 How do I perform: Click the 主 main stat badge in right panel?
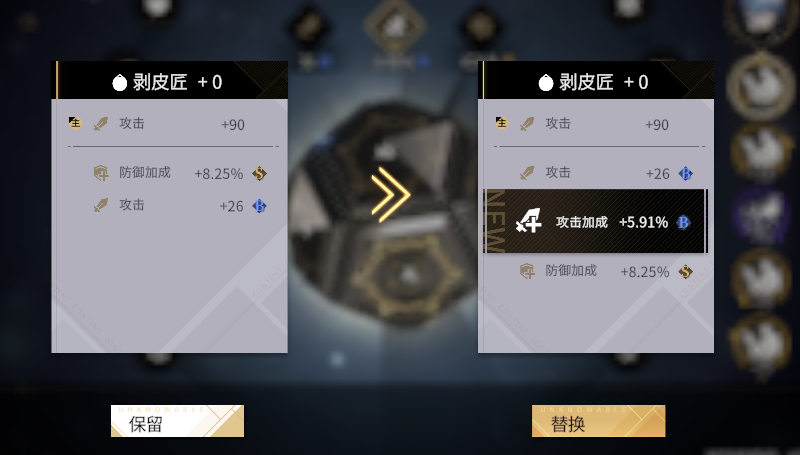click(502, 123)
